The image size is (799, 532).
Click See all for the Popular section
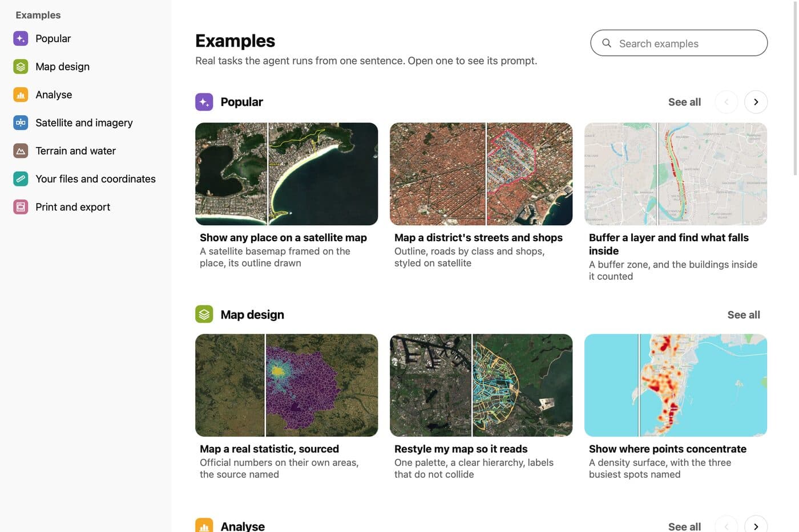coord(684,102)
